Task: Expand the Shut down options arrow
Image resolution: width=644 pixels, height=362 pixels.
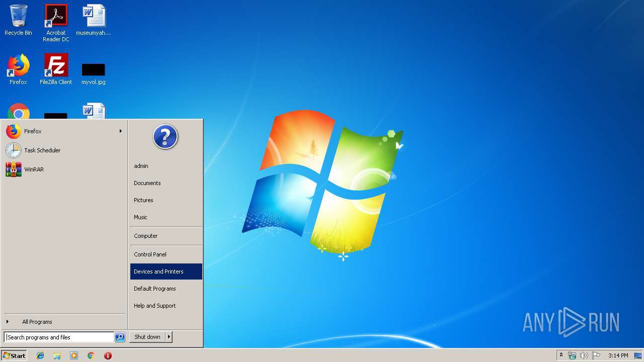Action: pos(169,337)
